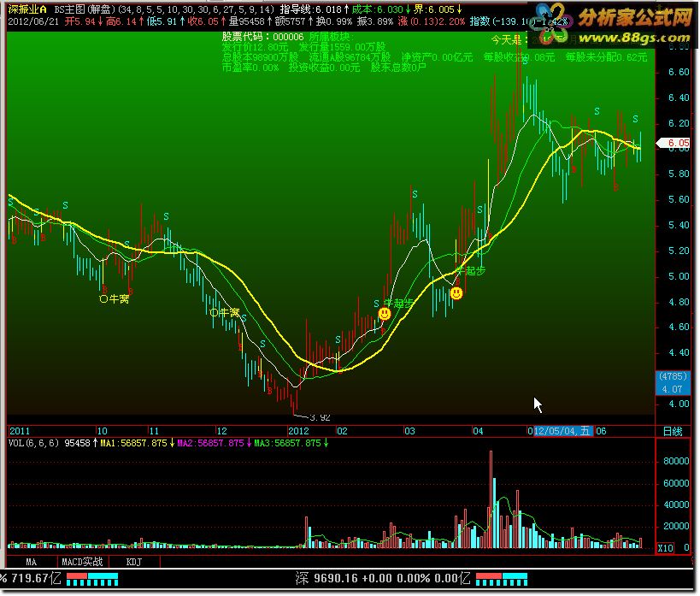The height and width of the screenshot is (596, 700).
Task: Click the month 03 date axis label
Action: [409, 431]
